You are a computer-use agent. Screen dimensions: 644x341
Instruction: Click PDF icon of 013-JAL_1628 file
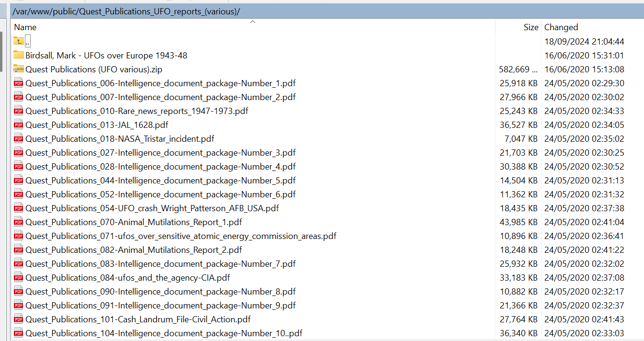click(x=19, y=125)
